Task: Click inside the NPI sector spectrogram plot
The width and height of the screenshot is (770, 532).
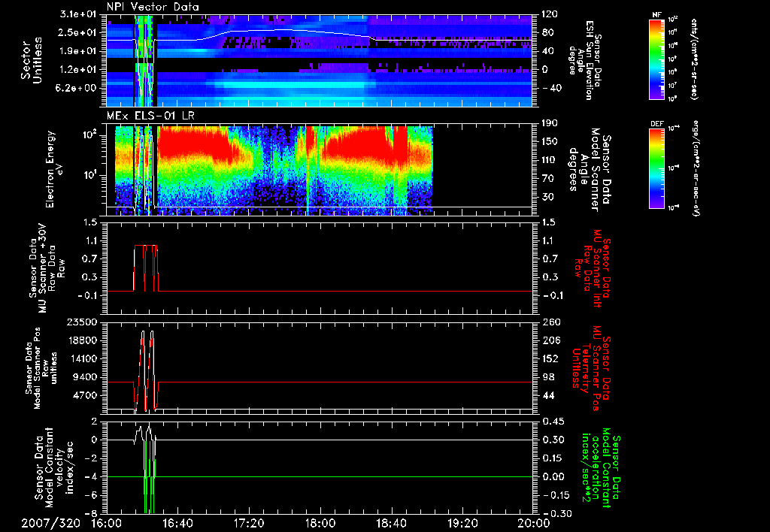Action: (319, 60)
